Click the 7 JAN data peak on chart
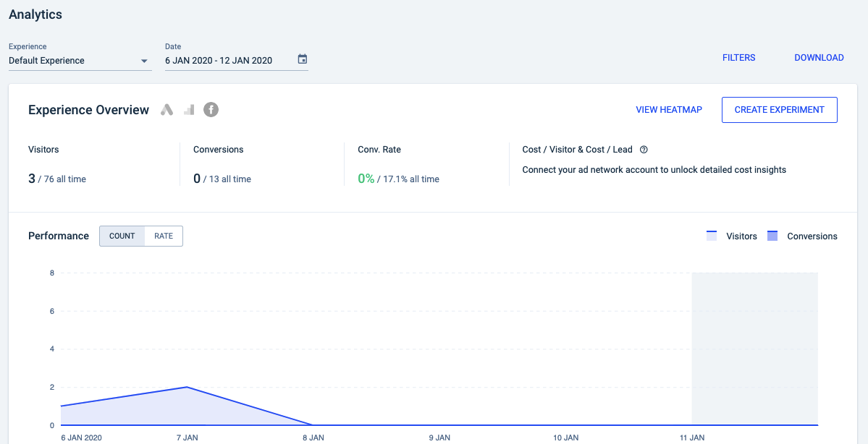 click(x=187, y=387)
